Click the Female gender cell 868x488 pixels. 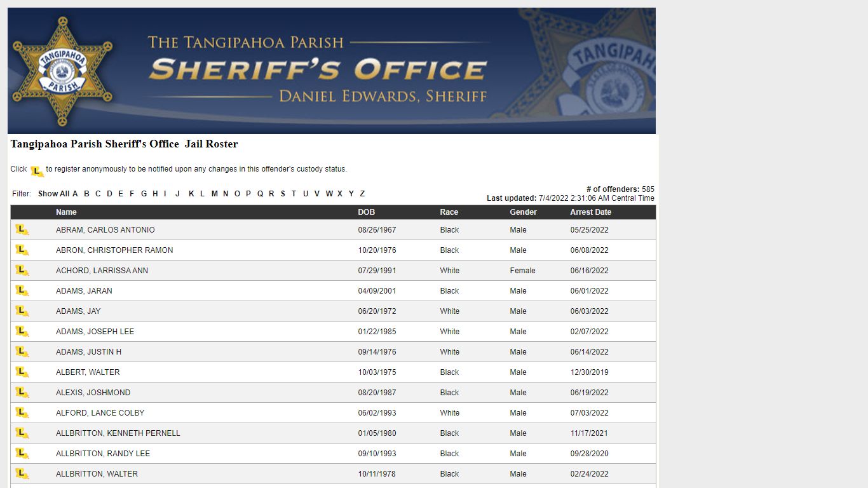point(522,271)
